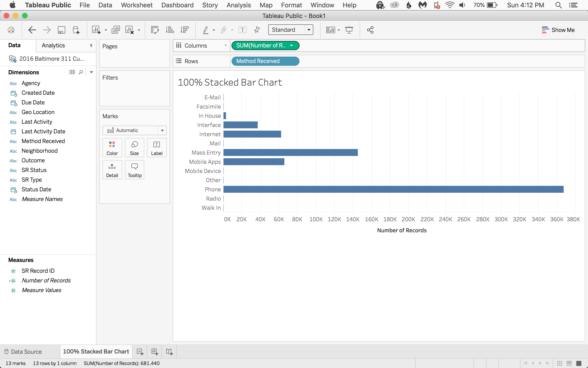Click the Undo back arrow
The image size is (588, 368).
point(32,30)
